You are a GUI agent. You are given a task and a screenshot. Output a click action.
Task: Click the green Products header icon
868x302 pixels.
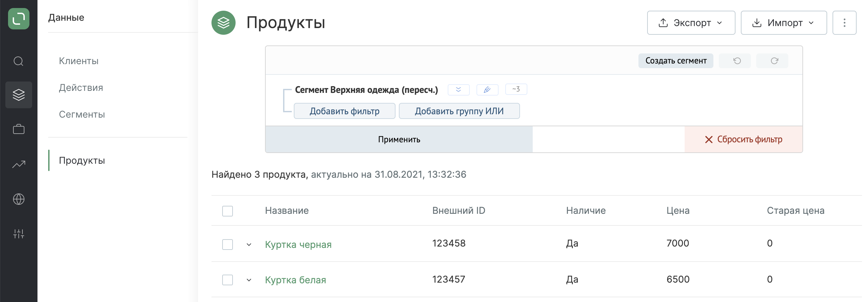click(224, 23)
